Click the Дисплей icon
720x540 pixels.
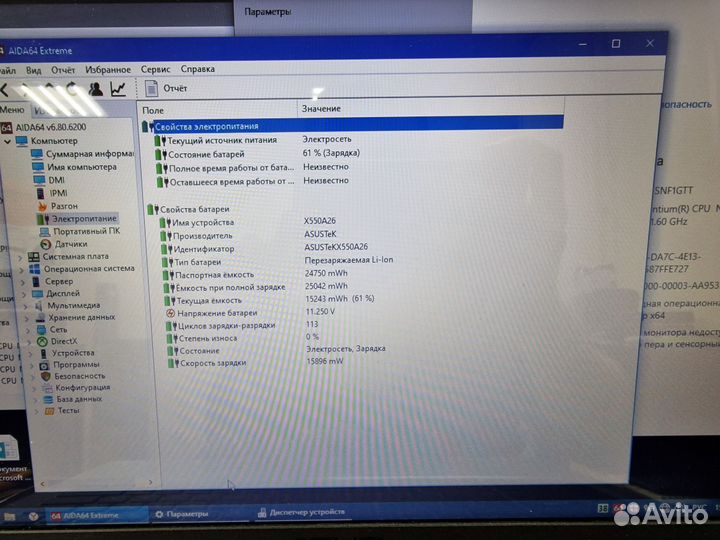point(38,293)
